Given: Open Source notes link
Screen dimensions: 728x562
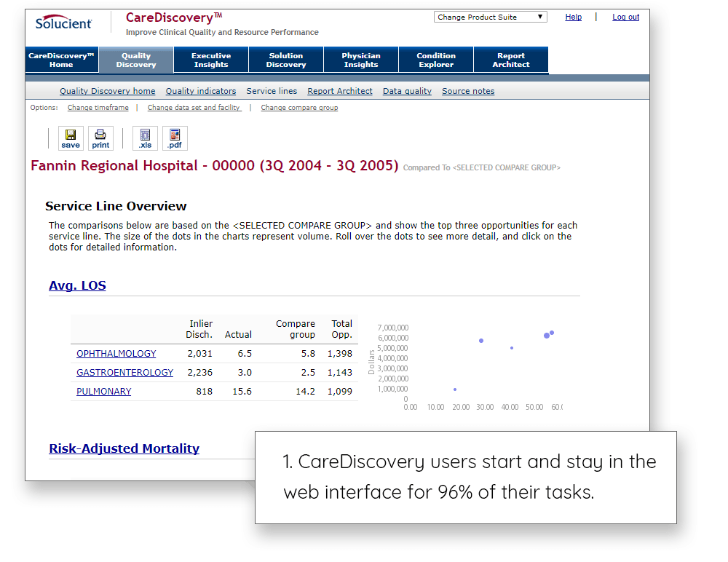Looking at the screenshot, I should tap(468, 91).
